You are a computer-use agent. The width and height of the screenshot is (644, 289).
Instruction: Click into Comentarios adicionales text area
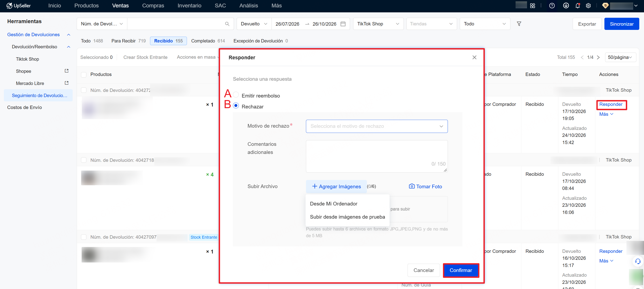pos(377,156)
